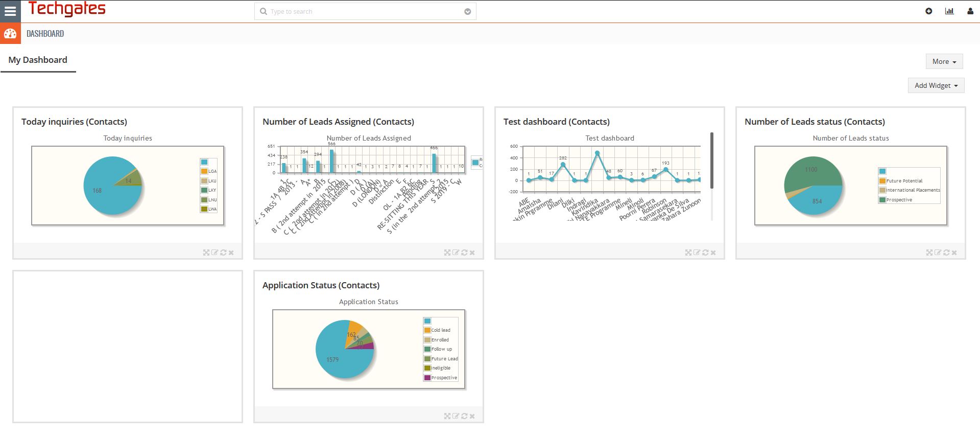980x436 pixels.
Task: Click the orange dashboard gauge icon
Action: (10, 34)
